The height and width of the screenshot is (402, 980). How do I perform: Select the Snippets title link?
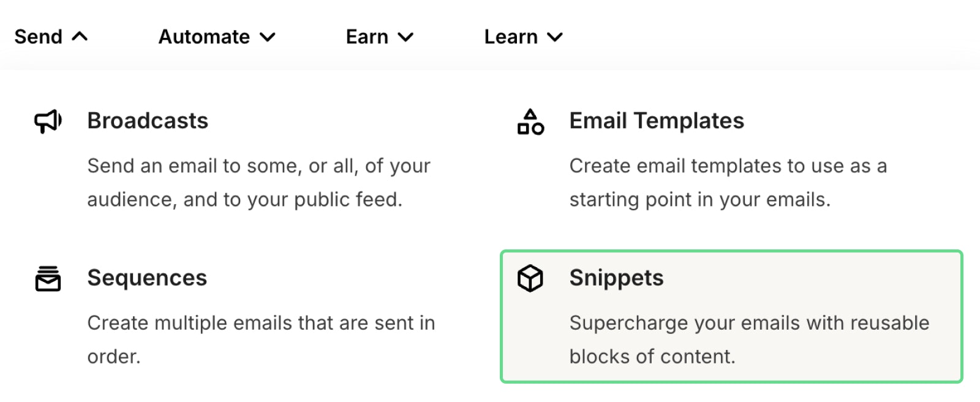pyautogui.click(x=616, y=278)
